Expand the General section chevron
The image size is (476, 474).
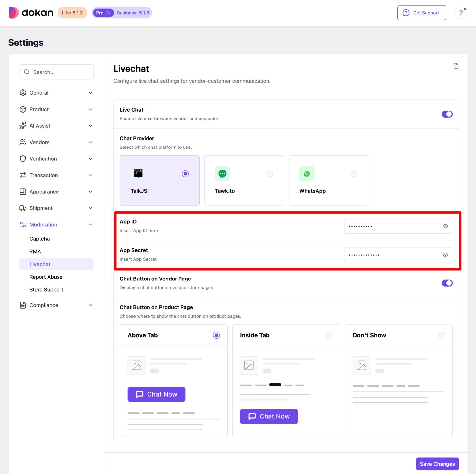pos(90,93)
